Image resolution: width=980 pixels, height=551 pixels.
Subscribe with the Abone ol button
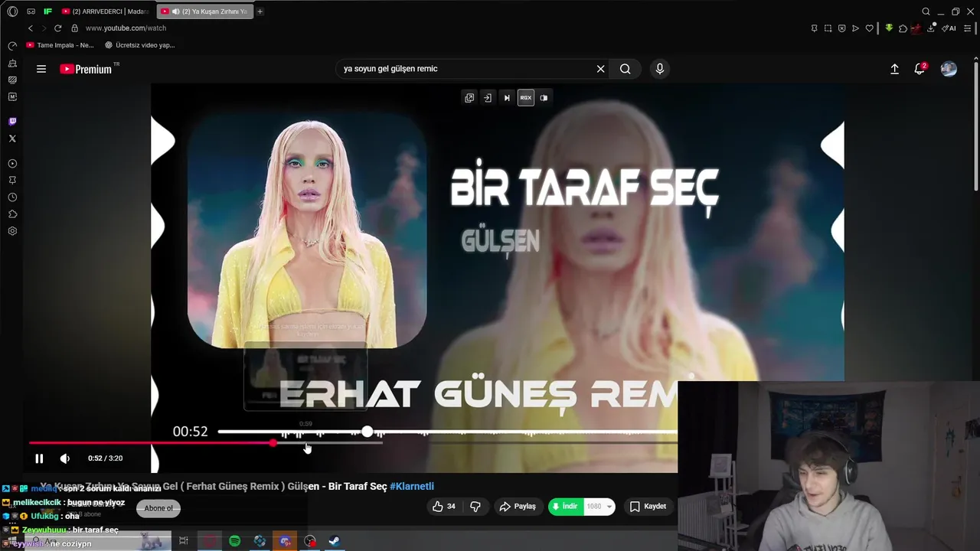tap(158, 508)
